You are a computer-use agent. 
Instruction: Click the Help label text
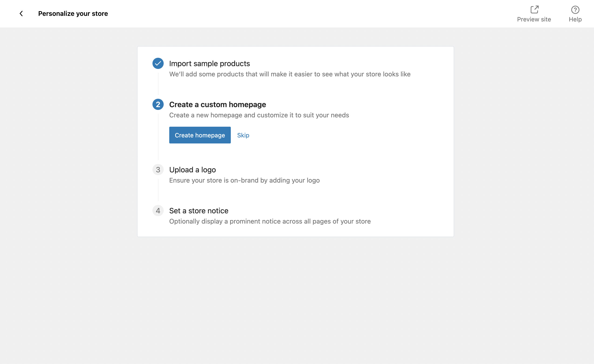pos(575,19)
